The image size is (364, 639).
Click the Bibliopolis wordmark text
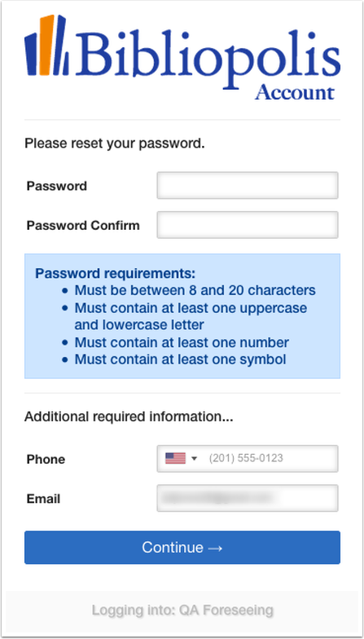tap(207, 54)
